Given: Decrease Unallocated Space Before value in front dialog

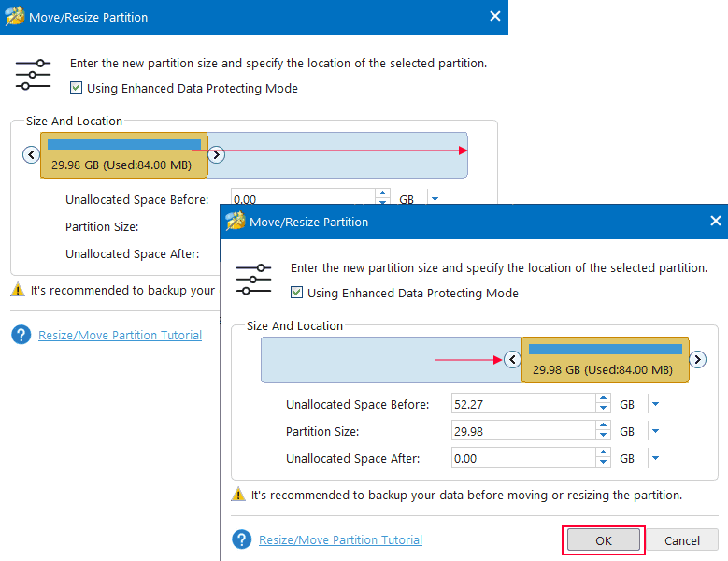Looking at the screenshot, I should [603, 409].
